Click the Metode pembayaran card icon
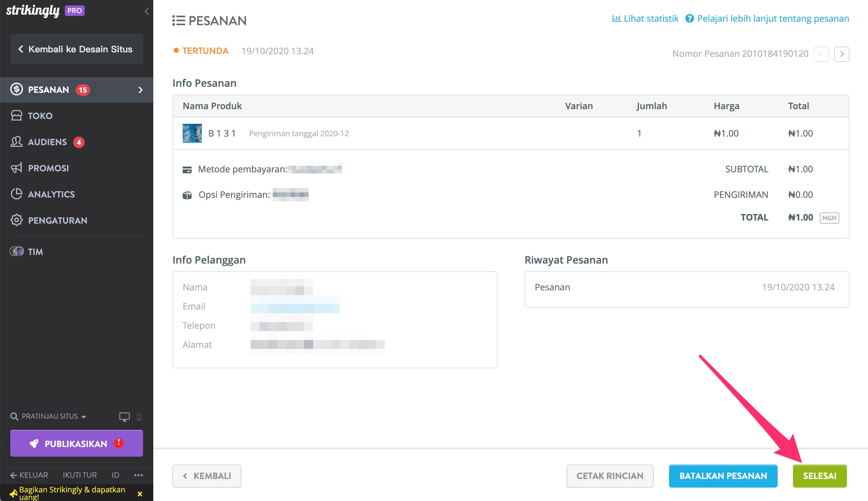 pos(187,170)
